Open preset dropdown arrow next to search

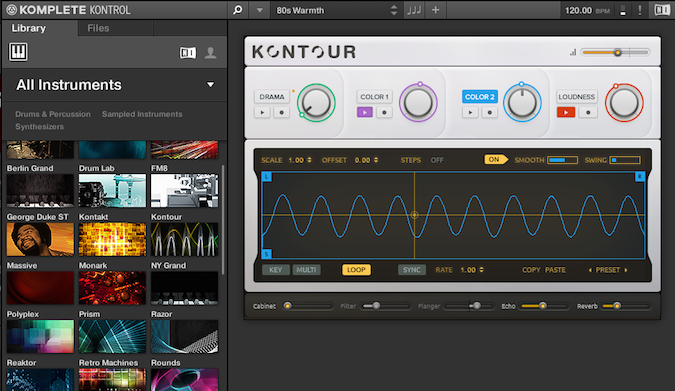tap(260, 10)
